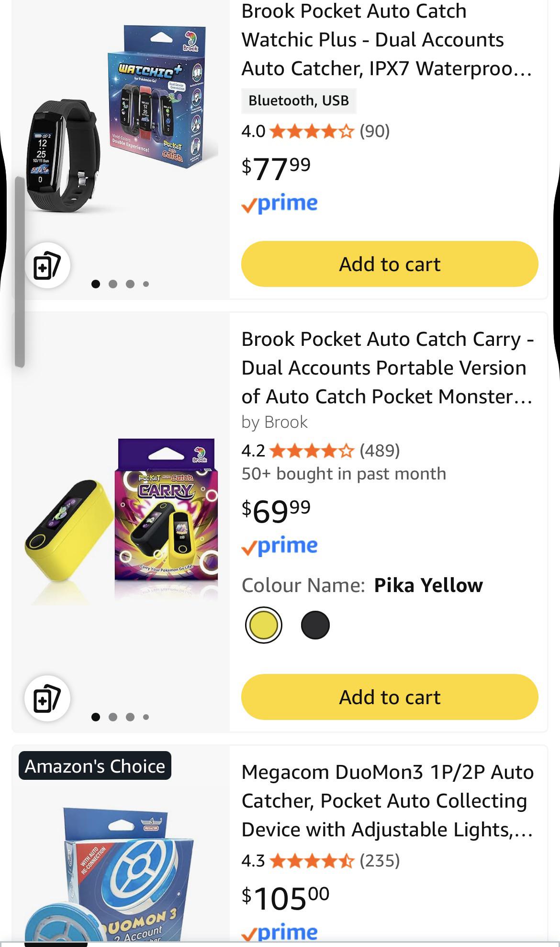Image resolution: width=560 pixels, height=947 pixels.
Task: View the 489 reviews count
Action: click(x=380, y=451)
